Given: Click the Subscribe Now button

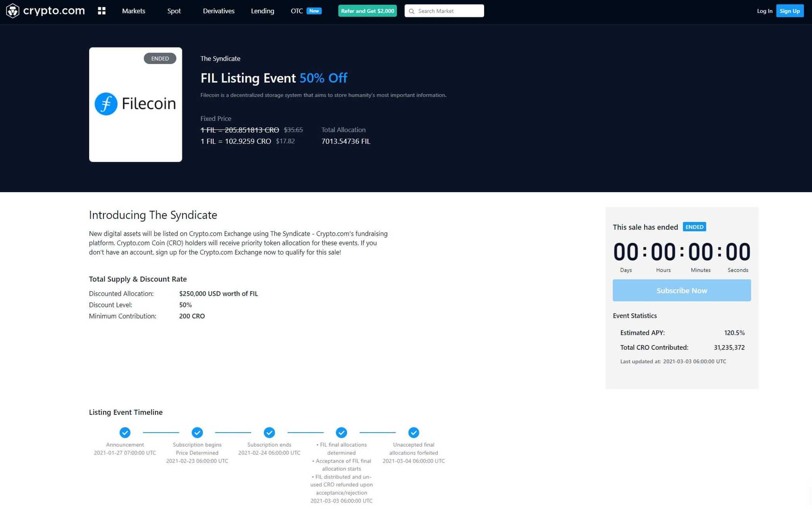Looking at the screenshot, I should coord(682,290).
